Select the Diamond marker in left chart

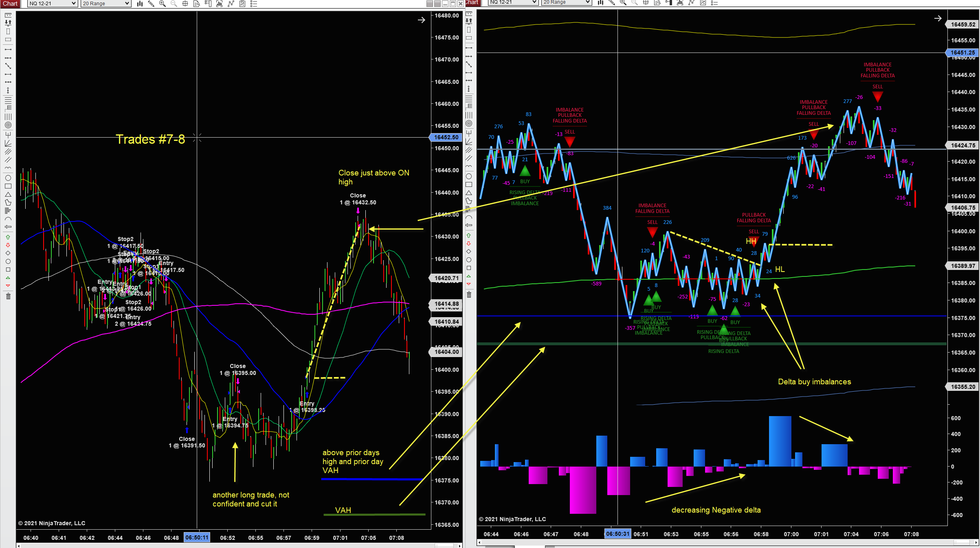pyautogui.click(x=8, y=253)
